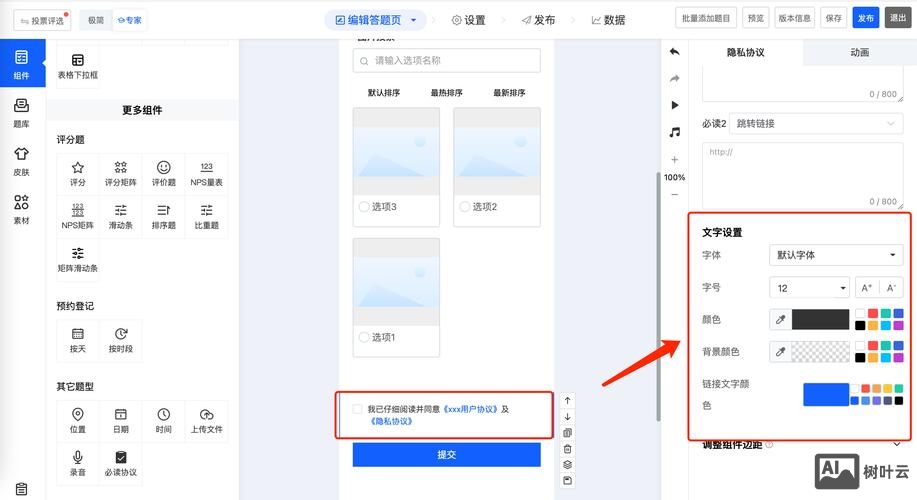Add the 日期 date component
Screen dimensions: 917x500
pyautogui.click(x=120, y=420)
